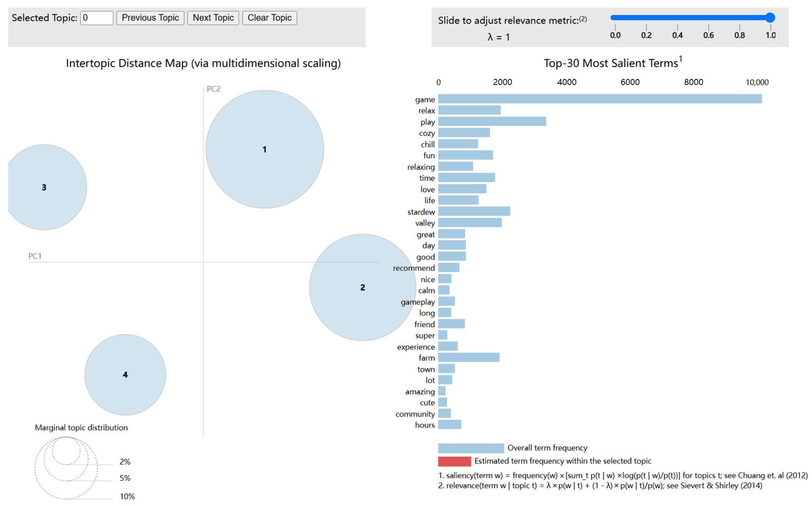
Task: Click the bar for term 'stardew'
Action: point(474,212)
